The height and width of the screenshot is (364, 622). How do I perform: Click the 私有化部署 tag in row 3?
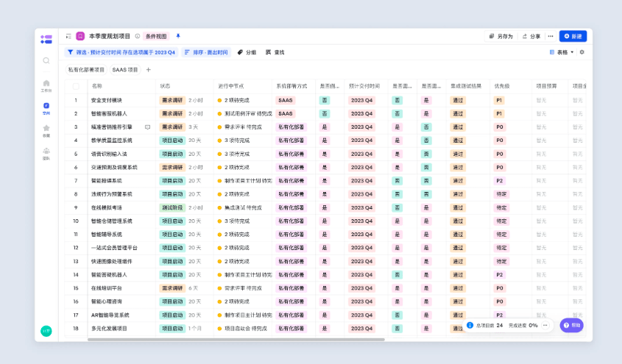291,127
